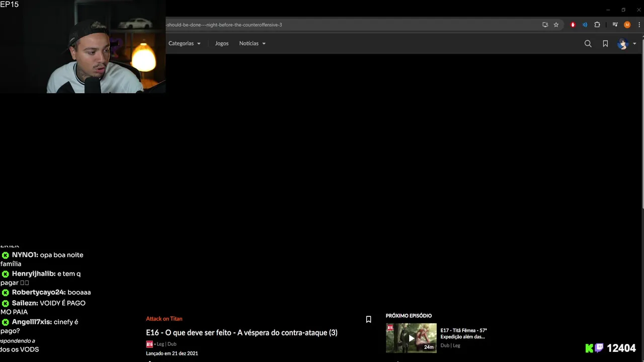Open the Chrome three-dot menu

coord(640,25)
